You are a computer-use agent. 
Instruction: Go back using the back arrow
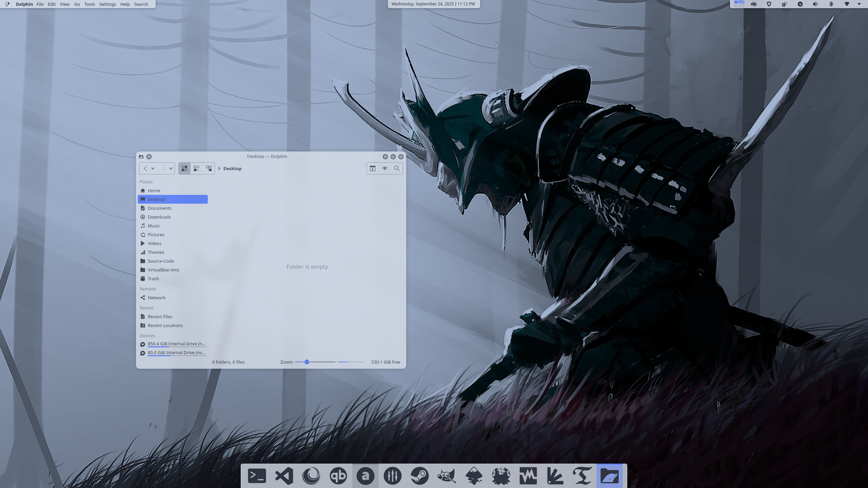click(x=145, y=168)
